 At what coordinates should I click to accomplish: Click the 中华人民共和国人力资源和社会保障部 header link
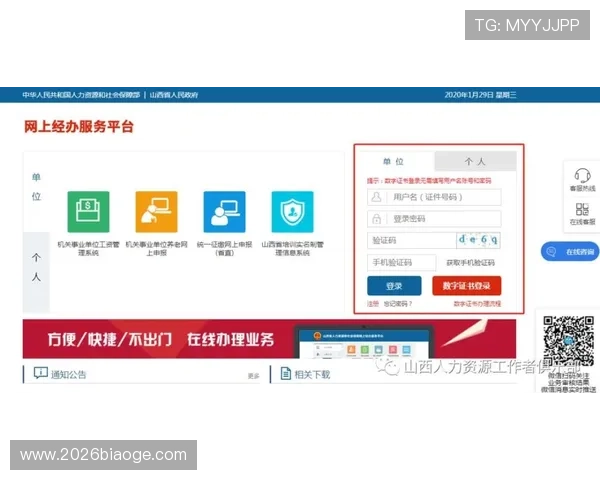click(x=81, y=95)
